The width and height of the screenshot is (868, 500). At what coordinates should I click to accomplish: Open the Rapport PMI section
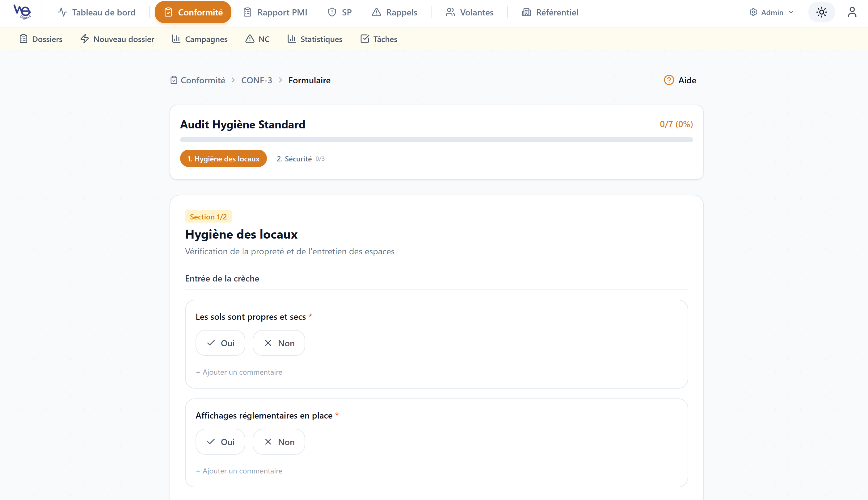point(275,12)
